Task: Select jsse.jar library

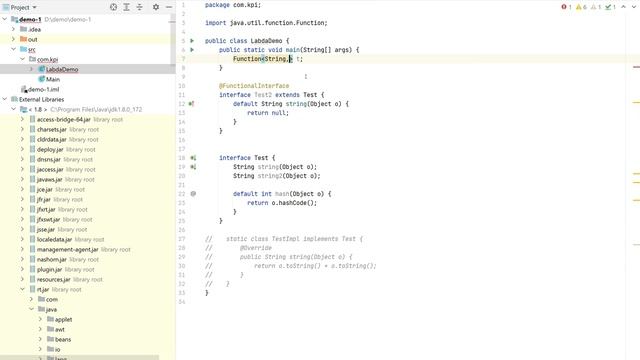Action: coord(46,229)
